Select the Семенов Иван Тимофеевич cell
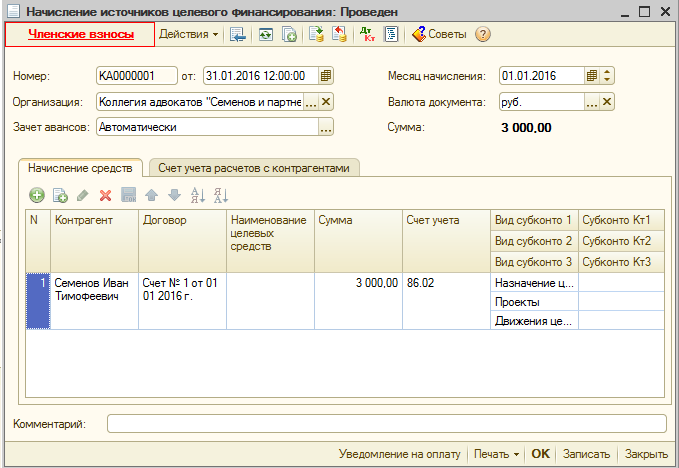The width and height of the screenshot is (679, 468). coord(94,301)
